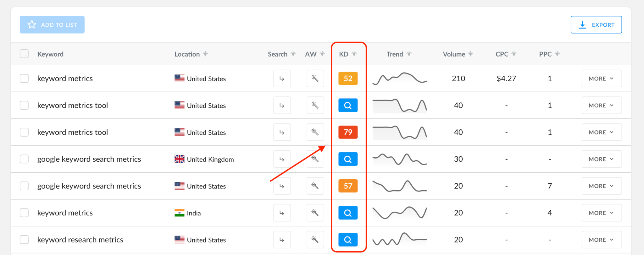
Task: Click the hint bulb icon beside the Location header
Action: tap(205, 54)
